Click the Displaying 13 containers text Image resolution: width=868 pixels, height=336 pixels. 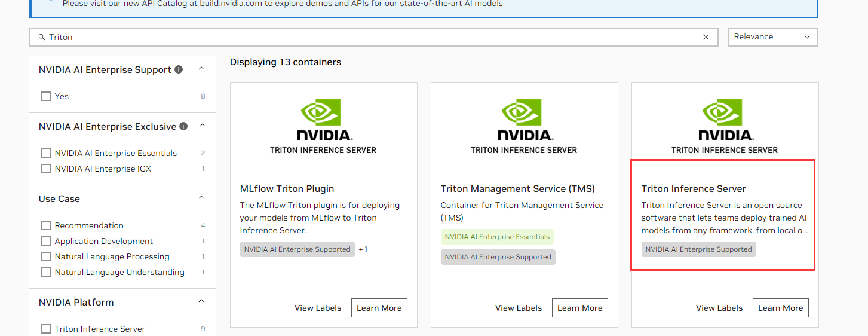(286, 62)
